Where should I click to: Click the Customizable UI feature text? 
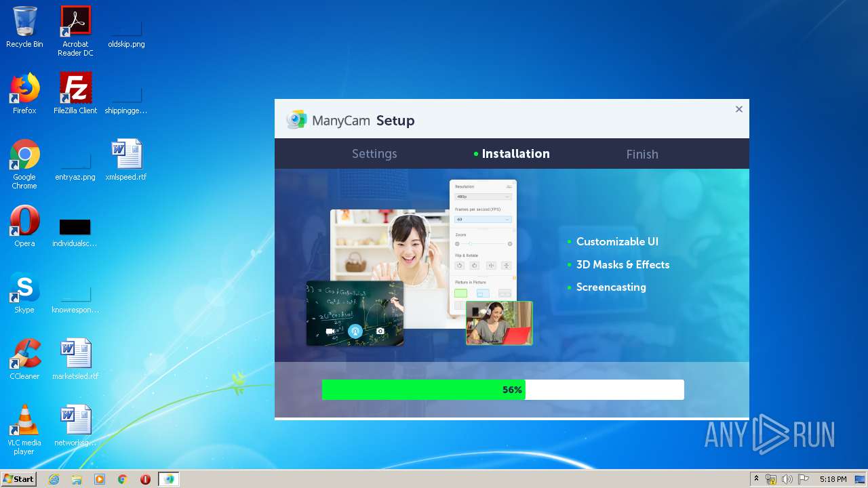click(x=617, y=241)
